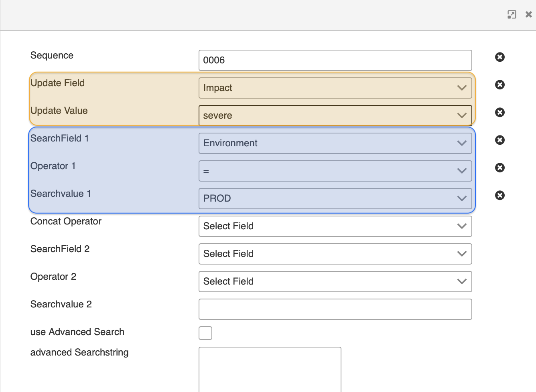Open the Operator 2 dropdown
This screenshot has height=392, width=536.
(335, 281)
